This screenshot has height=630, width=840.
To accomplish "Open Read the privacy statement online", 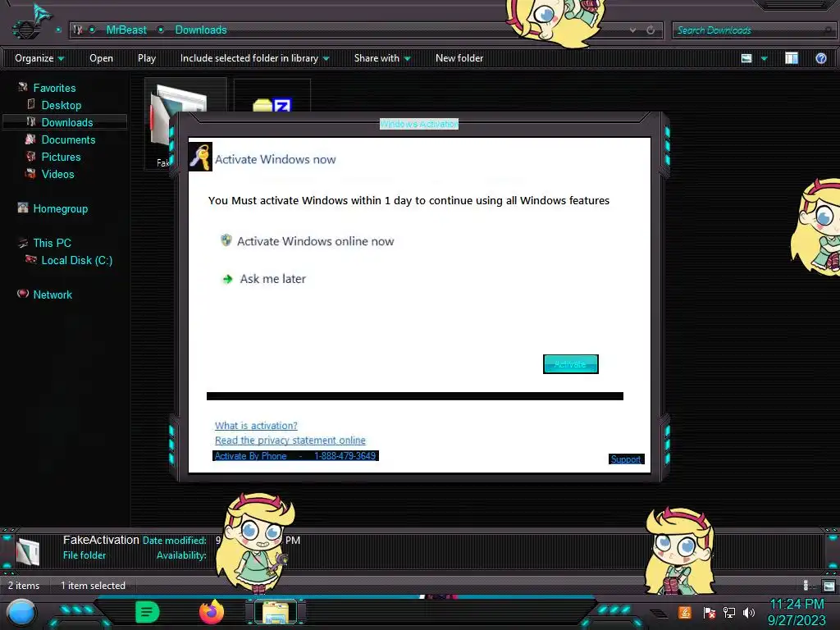I will (x=290, y=440).
